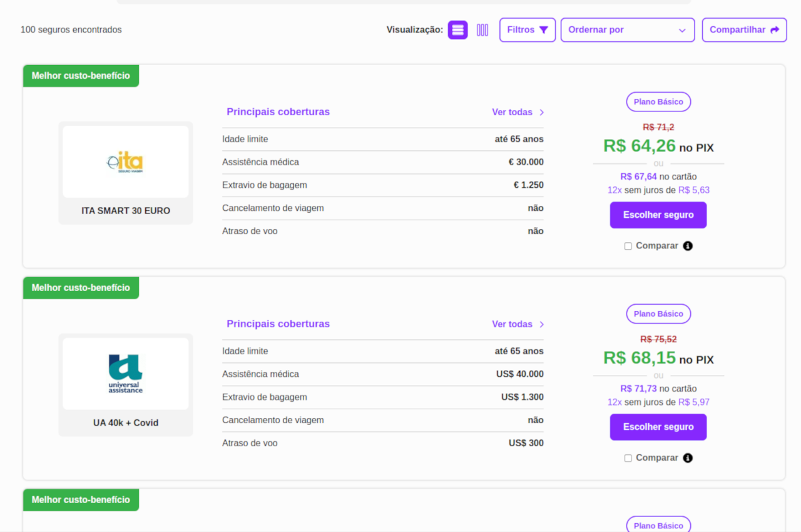Click Principais coberturas heading on ITA card

[278, 112]
